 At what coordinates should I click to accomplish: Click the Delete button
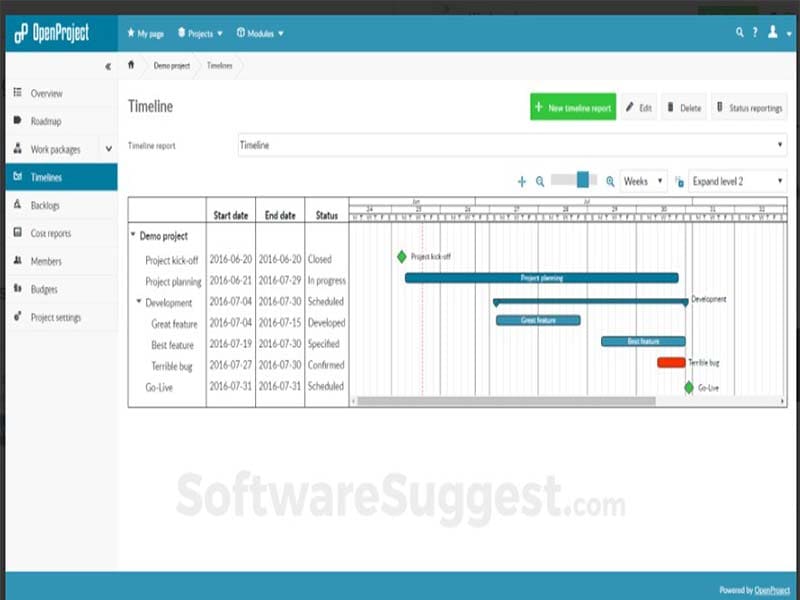(684, 107)
